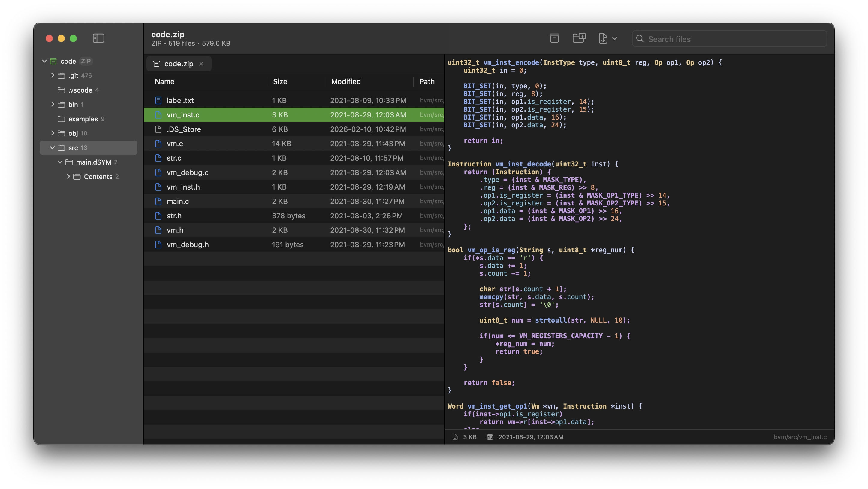Viewport: 868px width, 489px height.
Task: Click the green zoom window button
Action: click(73, 38)
